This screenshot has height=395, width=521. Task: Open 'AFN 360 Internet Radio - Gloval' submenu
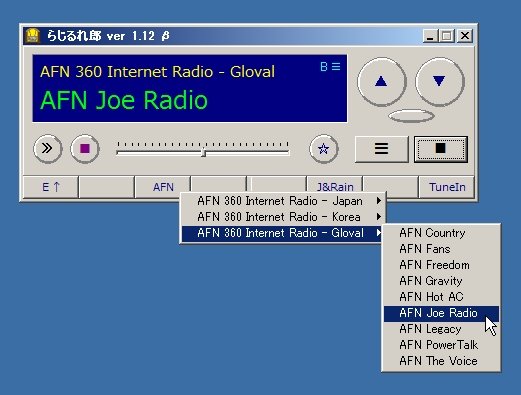coord(282,233)
